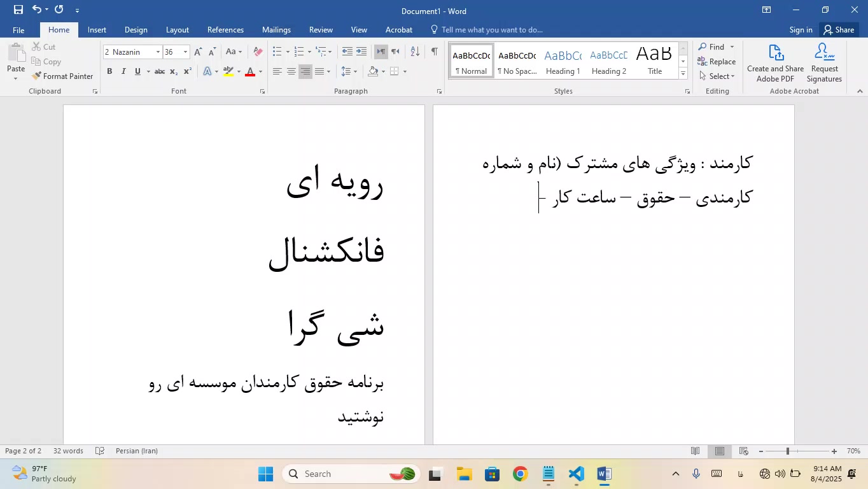The height and width of the screenshot is (489, 868).
Task: Open Visual Studio Code from the taskbar
Action: (x=576, y=474)
